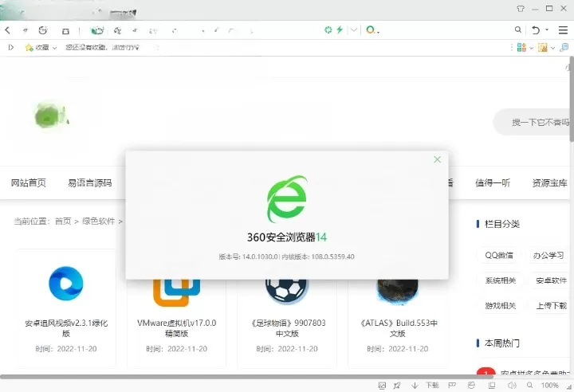Reload the page with the refresh icon
The width and height of the screenshot is (574, 392).
(x=43, y=30)
